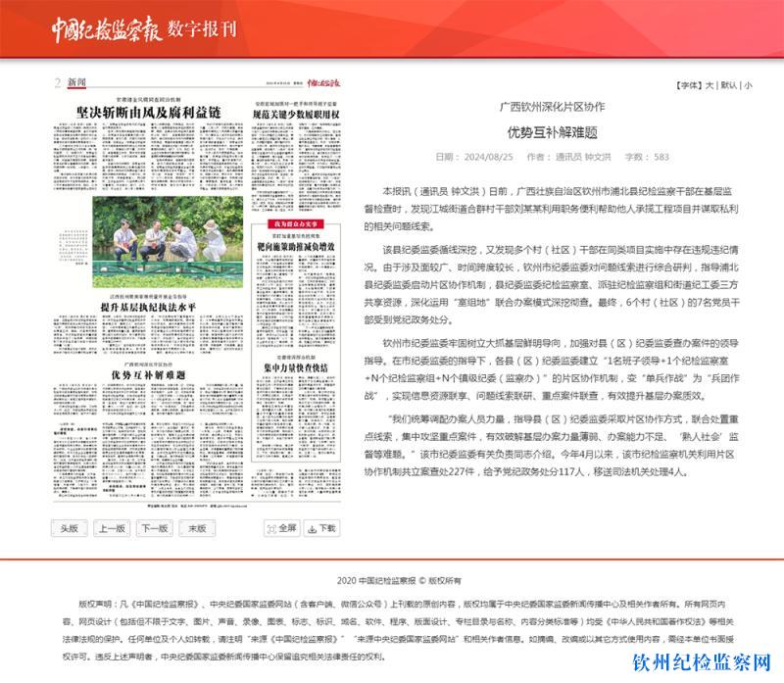Viewport: 784px width, 683px height.
Task: Click the date 2024/08/25
Action: [x=488, y=157]
